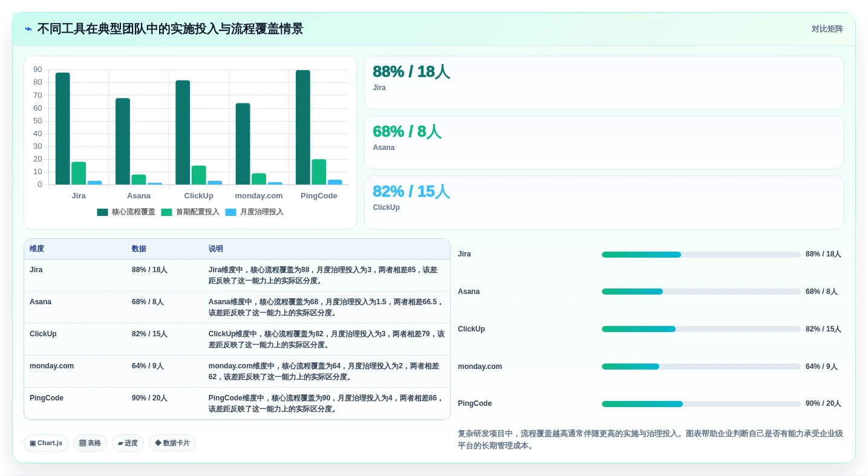This screenshot has width=868, height=476.
Task: Select the ClickUp 82% / 15人 data card
Action: point(604,203)
